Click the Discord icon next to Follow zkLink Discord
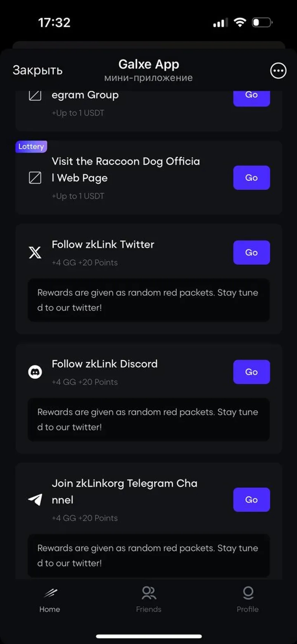The height and width of the screenshot is (644, 297). tap(35, 372)
